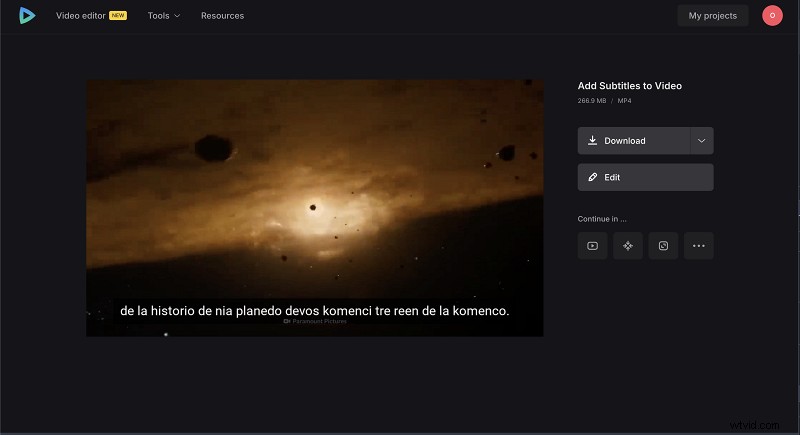Click the pencil icon inside Edit
800x435 pixels.
tap(593, 177)
